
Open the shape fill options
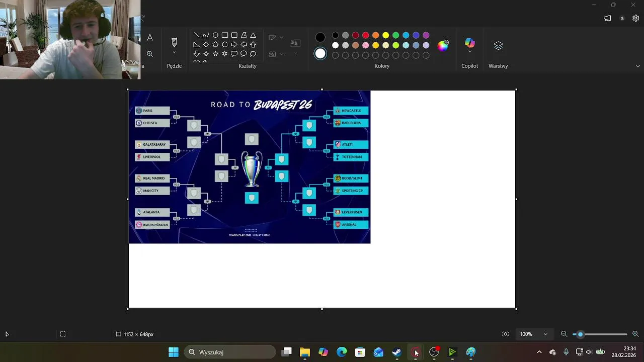276,54
